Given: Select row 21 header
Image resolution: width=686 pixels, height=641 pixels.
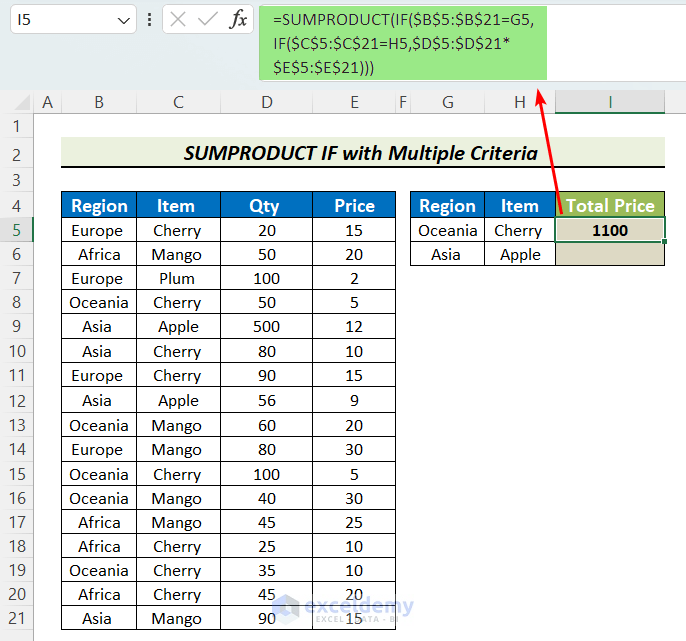Looking at the screenshot, I should [x=17, y=618].
